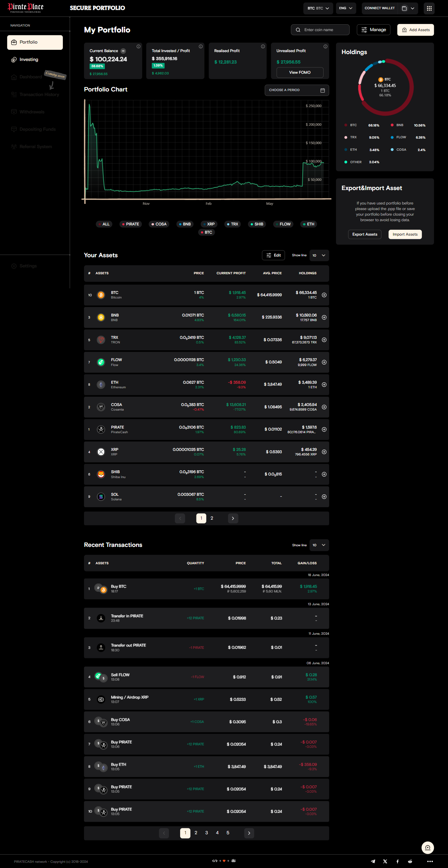Screen dimensions: 448x868
Task: Click the info icon on Realised Profit
Action: (263, 47)
